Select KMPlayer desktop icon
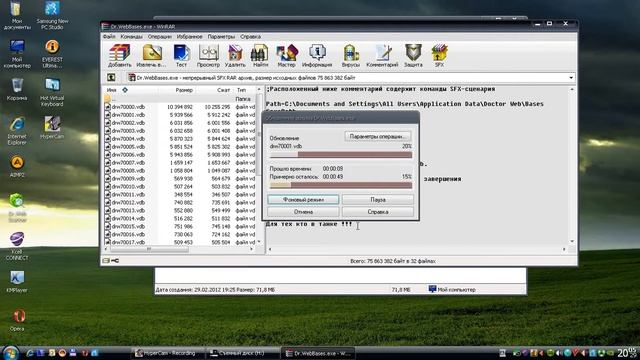Image resolution: width=640 pixels, height=360 pixels. pyautogui.click(x=17, y=281)
